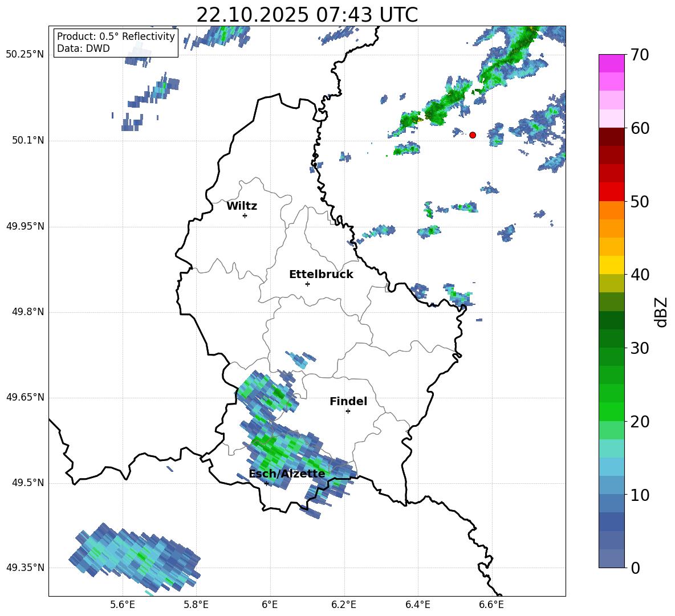Click the orange swatch below 50
675x616 pixels.
click(611, 210)
